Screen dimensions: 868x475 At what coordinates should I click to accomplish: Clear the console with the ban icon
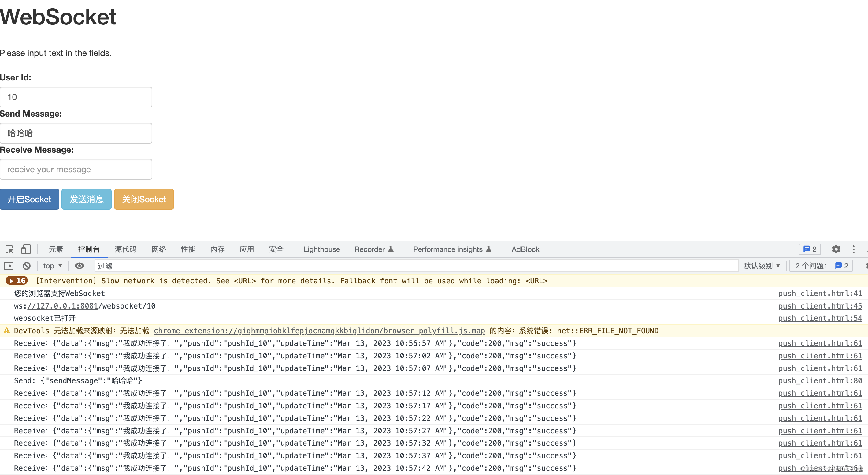(x=27, y=266)
